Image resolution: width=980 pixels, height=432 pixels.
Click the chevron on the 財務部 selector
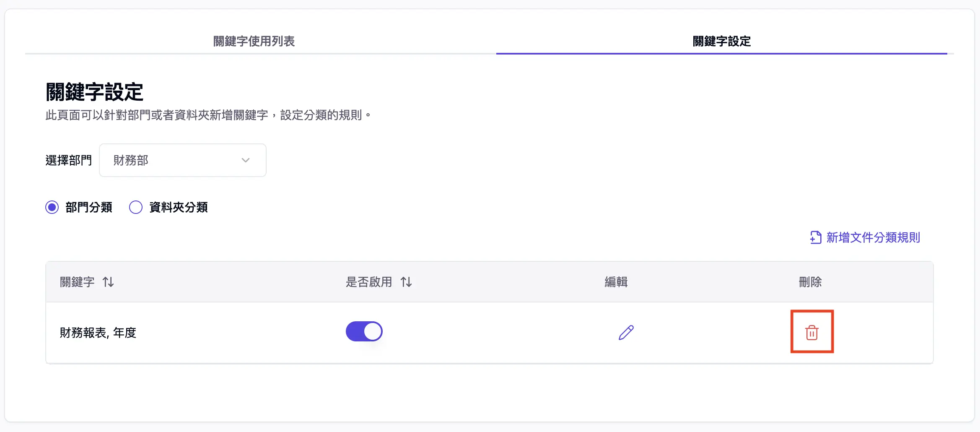[x=246, y=160]
